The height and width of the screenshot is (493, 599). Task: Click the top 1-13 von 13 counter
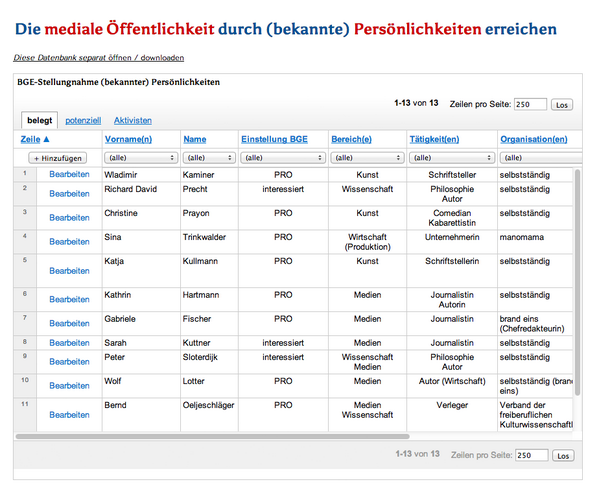pos(416,103)
